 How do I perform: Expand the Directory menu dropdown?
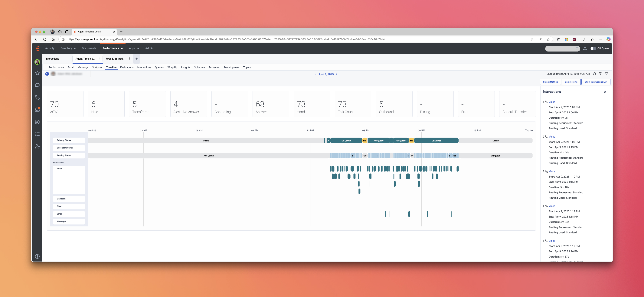(68, 48)
